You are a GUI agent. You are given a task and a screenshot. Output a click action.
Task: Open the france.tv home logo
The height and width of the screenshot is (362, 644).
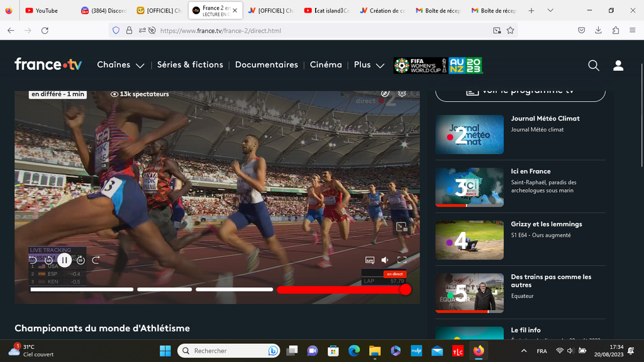click(48, 65)
